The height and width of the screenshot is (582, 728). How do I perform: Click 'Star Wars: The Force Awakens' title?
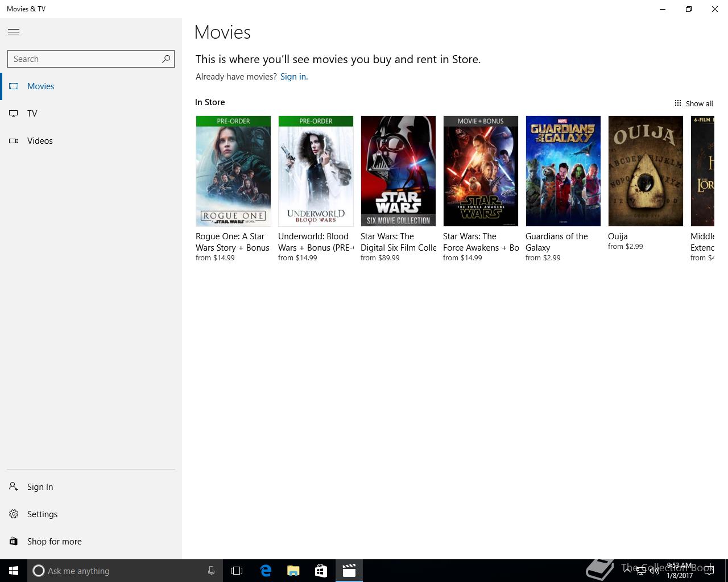click(x=481, y=242)
